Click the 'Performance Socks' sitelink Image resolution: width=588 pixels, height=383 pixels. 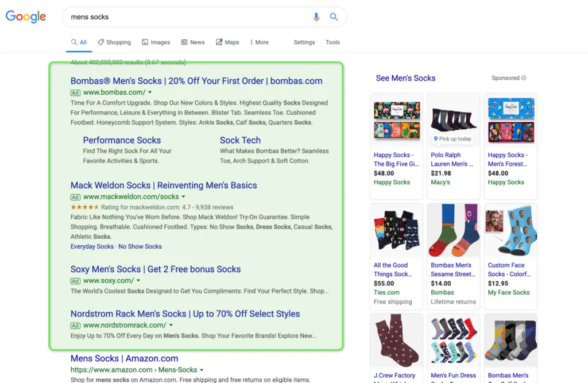coord(122,140)
